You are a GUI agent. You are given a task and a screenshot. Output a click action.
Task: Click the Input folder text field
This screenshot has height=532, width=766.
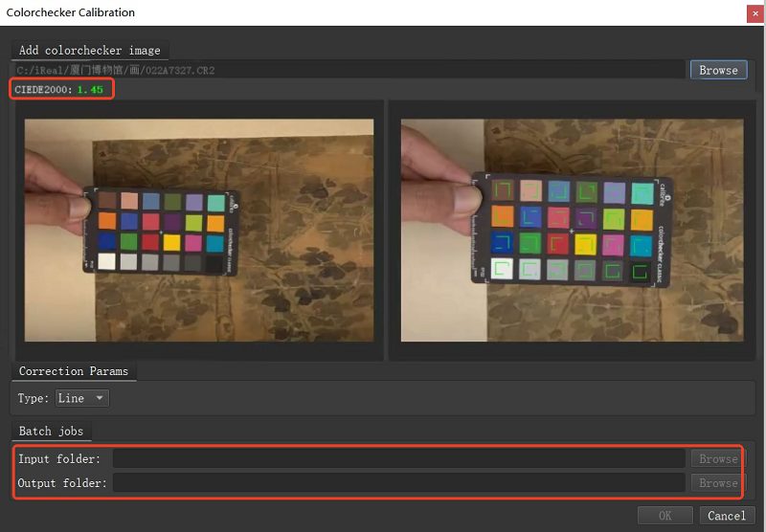click(399, 458)
